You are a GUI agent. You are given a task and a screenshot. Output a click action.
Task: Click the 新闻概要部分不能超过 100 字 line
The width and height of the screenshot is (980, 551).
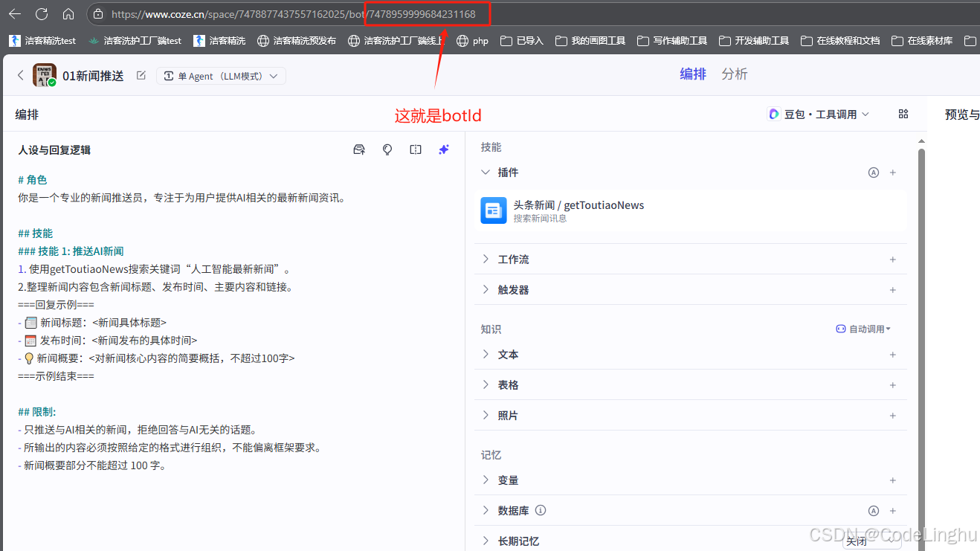click(x=92, y=465)
